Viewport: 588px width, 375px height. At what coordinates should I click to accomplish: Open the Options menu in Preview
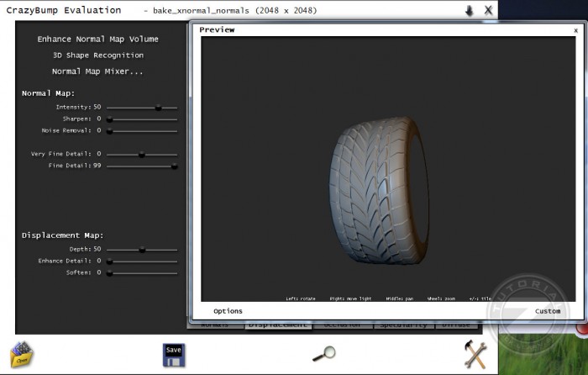pyautogui.click(x=228, y=311)
